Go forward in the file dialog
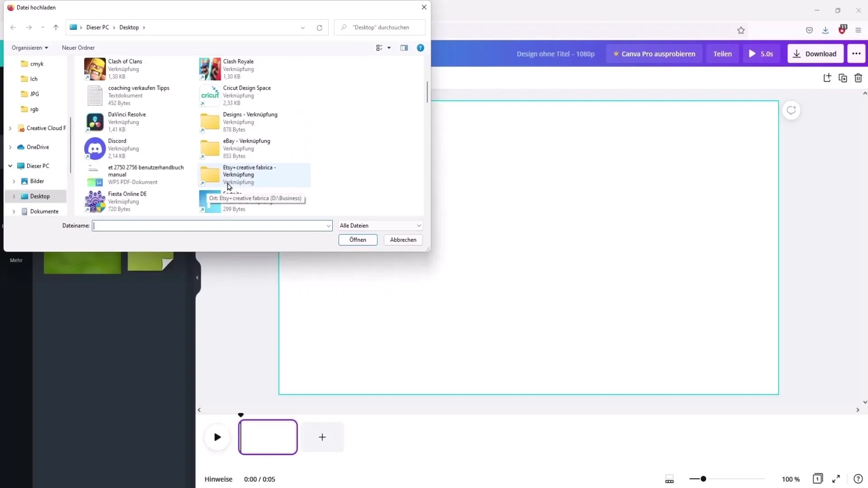The width and height of the screenshot is (868, 488). coord(29,28)
